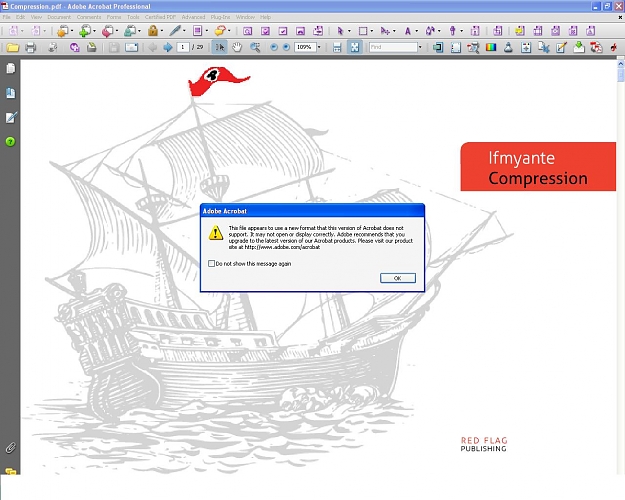
Task: Open the Certified PDF menu
Action: (160, 17)
